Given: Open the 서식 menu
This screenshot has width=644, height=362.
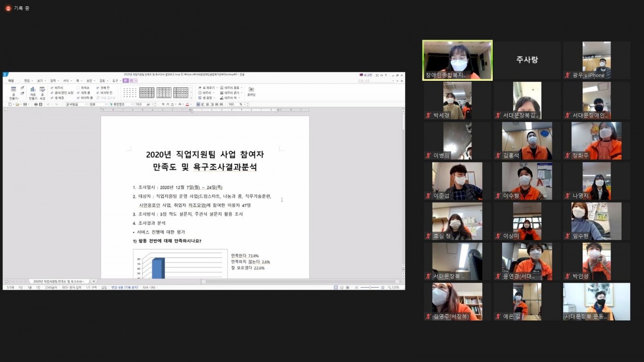Looking at the screenshot, I should pyautogui.click(x=67, y=81).
